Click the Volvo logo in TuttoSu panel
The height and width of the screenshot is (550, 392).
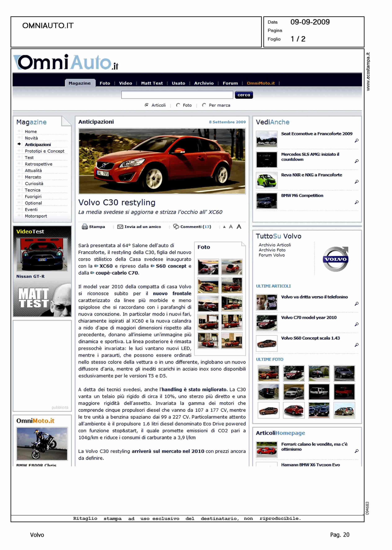pyautogui.click(x=335, y=259)
